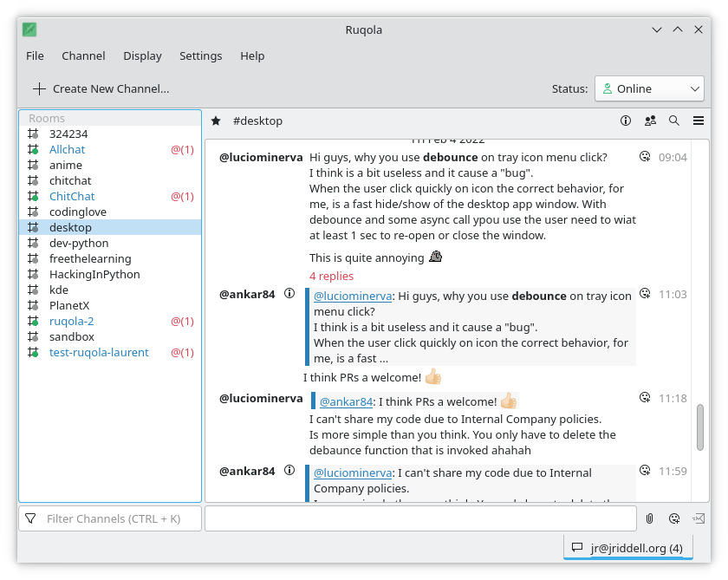Add reaction to the 09:04 message

pyautogui.click(x=645, y=157)
